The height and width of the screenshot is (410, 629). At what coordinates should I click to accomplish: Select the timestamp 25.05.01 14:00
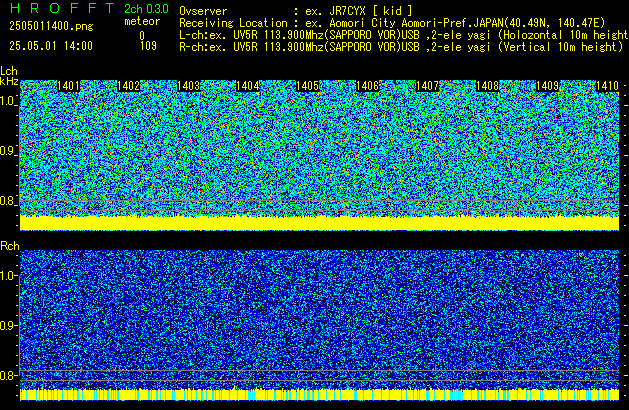coord(51,46)
